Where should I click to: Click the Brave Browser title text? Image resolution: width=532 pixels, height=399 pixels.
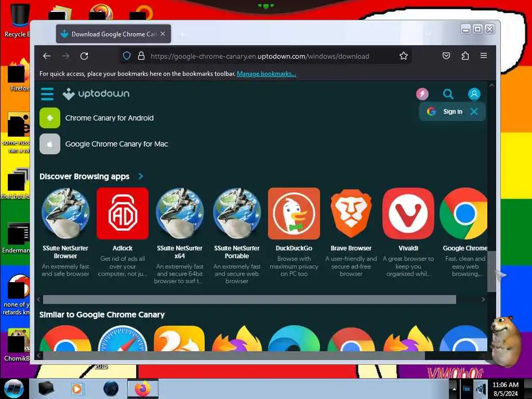351,248
